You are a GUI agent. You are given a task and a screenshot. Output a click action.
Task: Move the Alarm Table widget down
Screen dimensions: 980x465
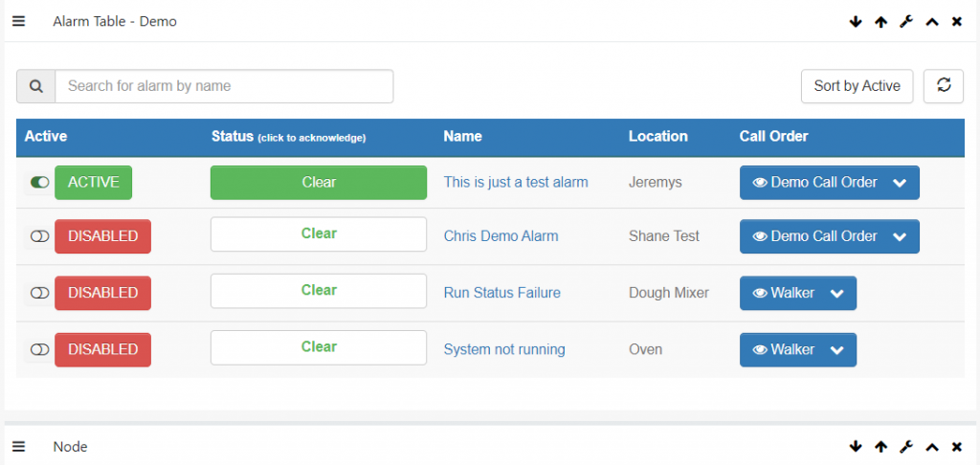click(x=856, y=22)
